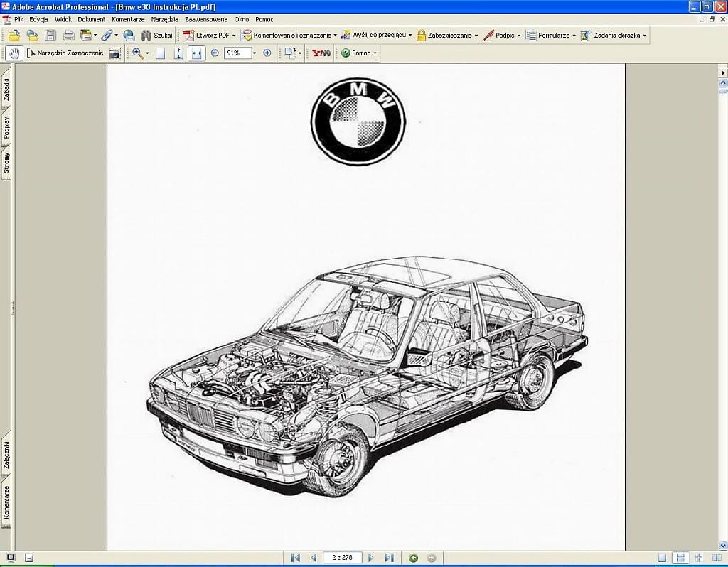
Task: Open the Strony side panel tab
Action: click(6, 163)
